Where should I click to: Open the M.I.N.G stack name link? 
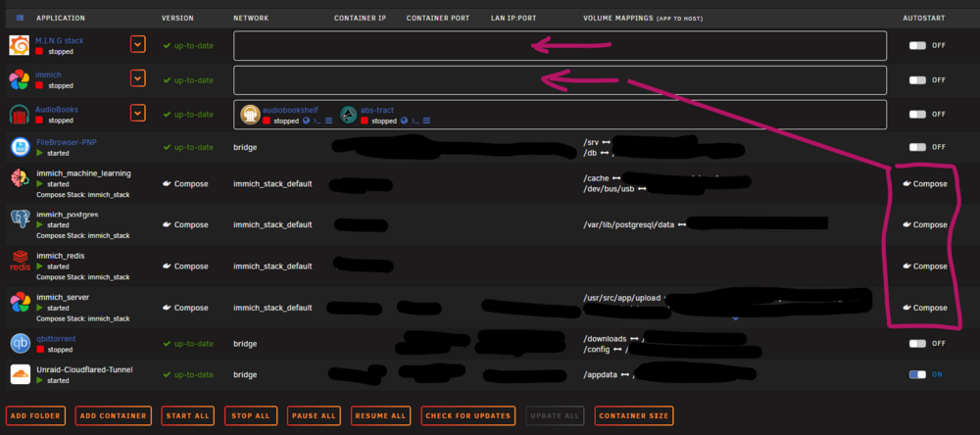click(60, 40)
